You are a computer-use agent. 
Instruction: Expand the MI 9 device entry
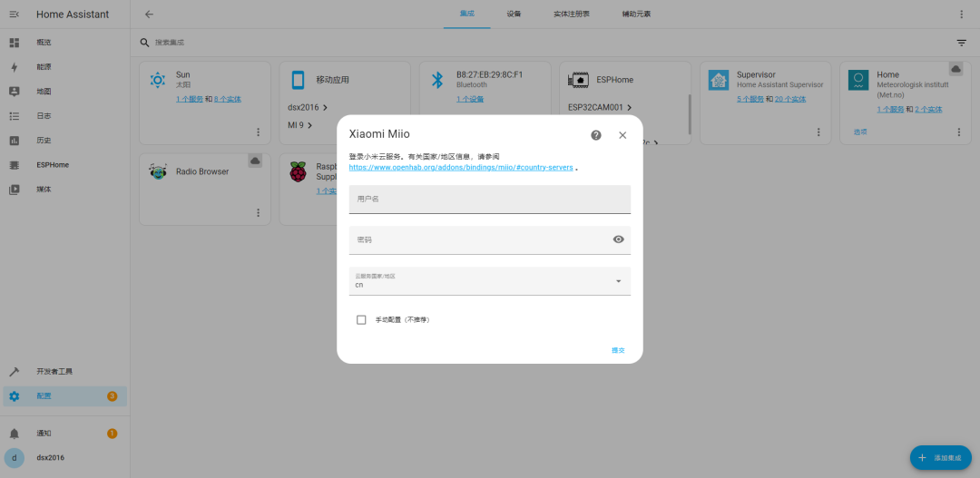[300, 125]
